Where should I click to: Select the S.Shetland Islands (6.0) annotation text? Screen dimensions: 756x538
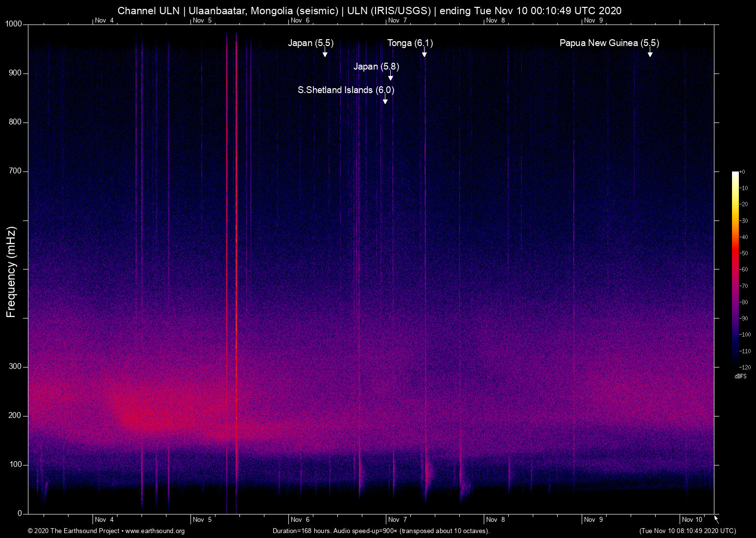click(x=346, y=90)
